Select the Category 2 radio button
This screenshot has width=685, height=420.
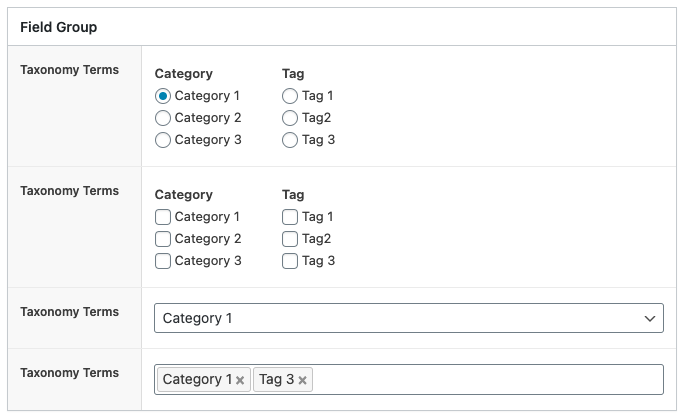tap(163, 118)
